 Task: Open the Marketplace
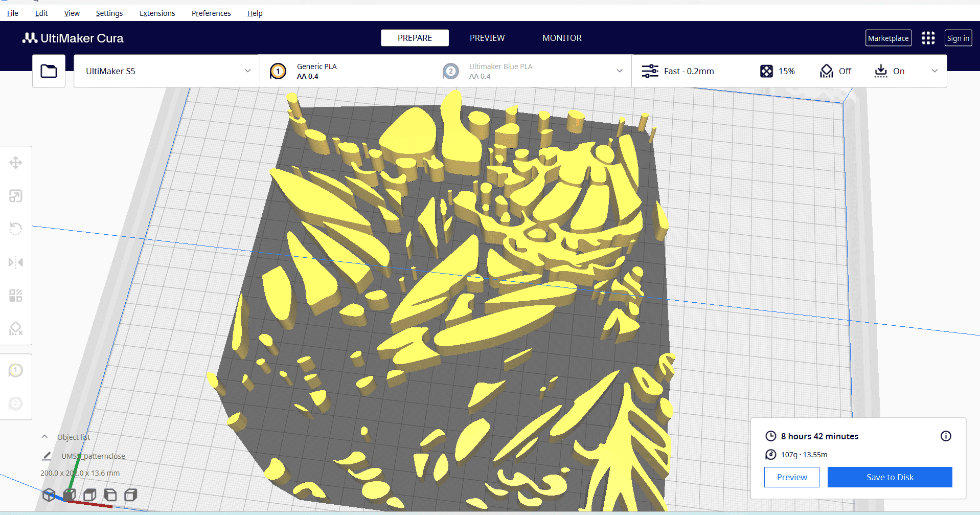pyautogui.click(x=888, y=38)
